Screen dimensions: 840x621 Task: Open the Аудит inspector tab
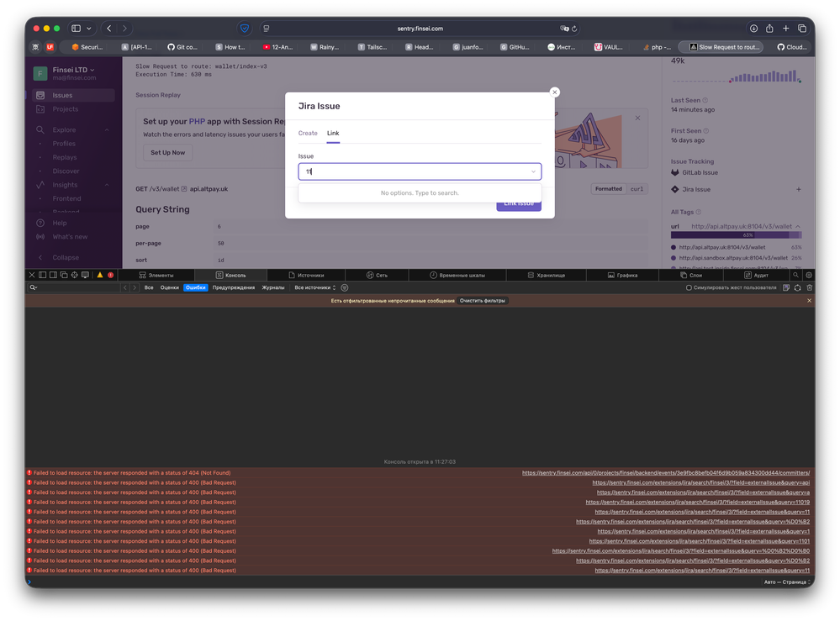[x=756, y=275]
